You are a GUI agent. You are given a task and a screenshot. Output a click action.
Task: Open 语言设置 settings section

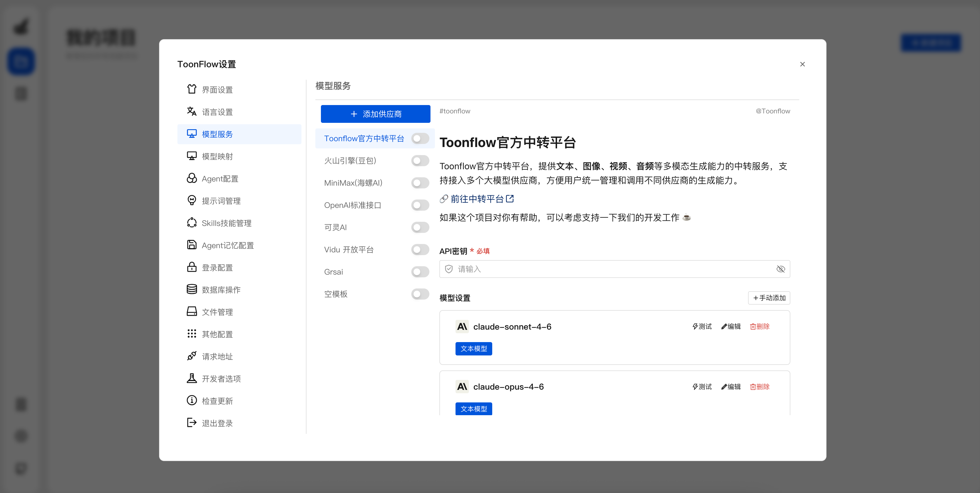(x=239, y=112)
